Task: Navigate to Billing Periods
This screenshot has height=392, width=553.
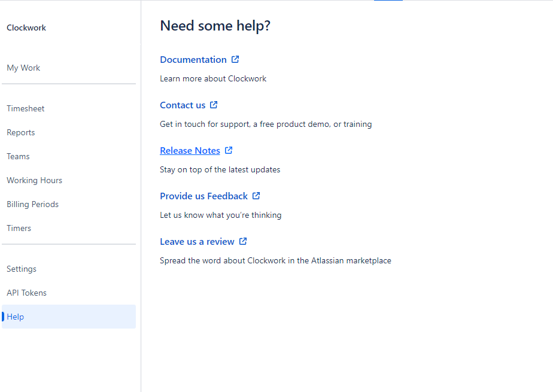Action: [x=69, y=205]
